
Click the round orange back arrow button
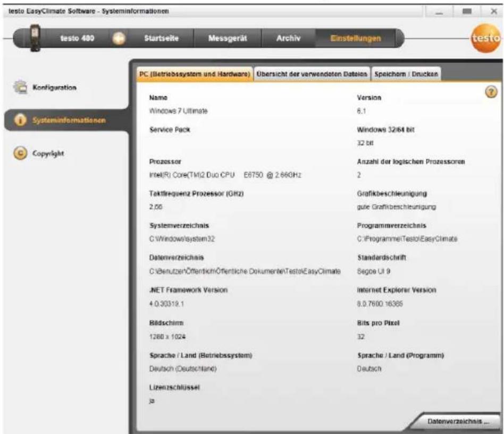point(119,39)
